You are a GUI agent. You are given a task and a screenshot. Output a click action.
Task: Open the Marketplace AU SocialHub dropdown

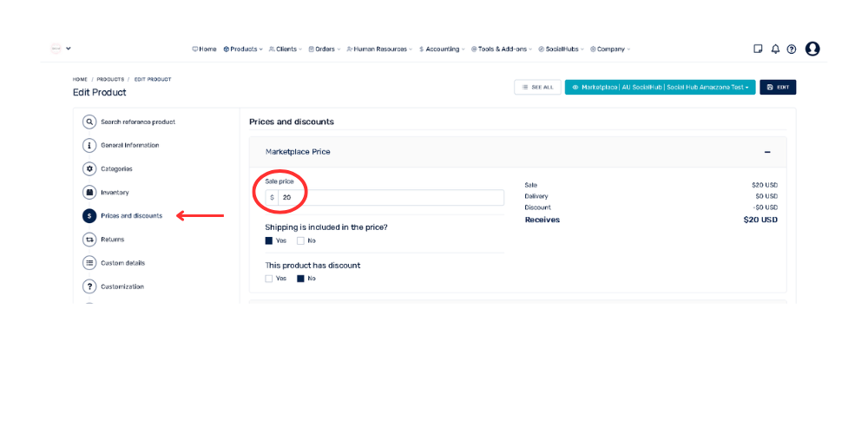pyautogui.click(x=660, y=88)
